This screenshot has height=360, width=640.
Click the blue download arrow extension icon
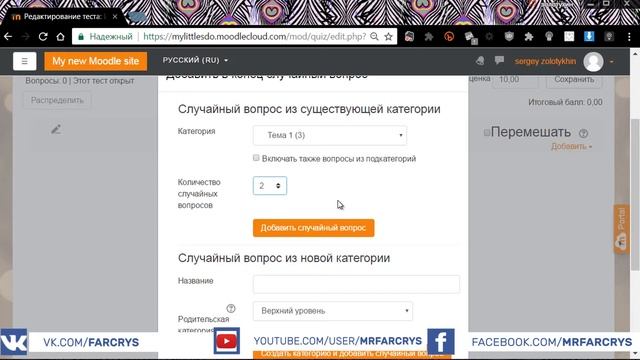coord(589,36)
